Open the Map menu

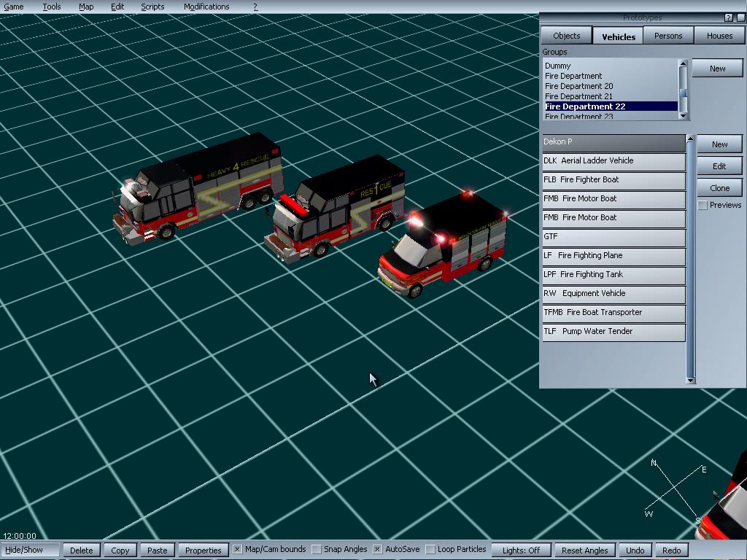tap(86, 7)
